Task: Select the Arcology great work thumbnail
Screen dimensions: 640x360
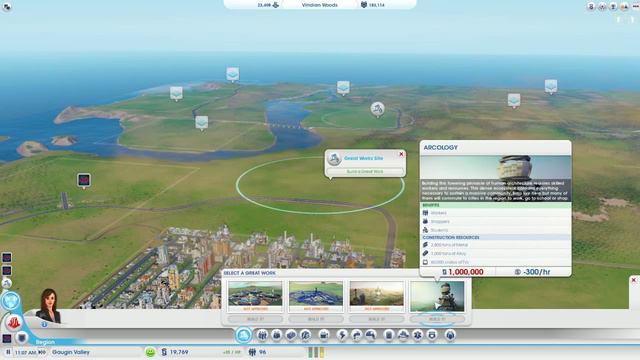Action: (x=437, y=296)
